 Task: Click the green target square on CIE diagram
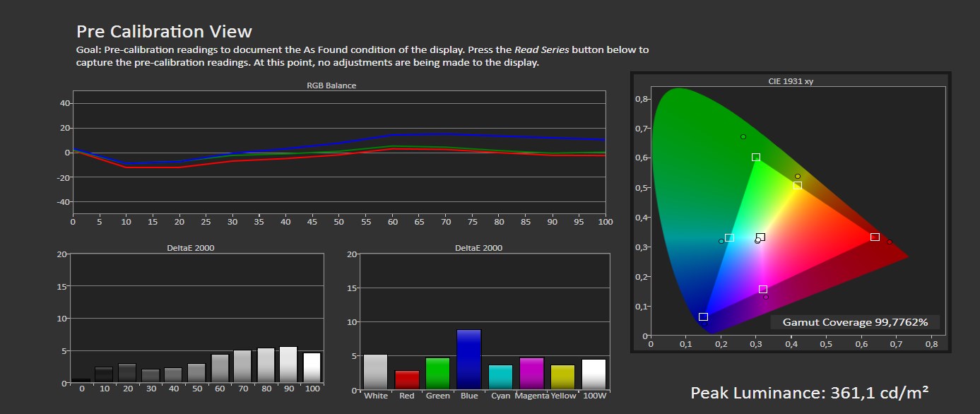click(756, 158)
